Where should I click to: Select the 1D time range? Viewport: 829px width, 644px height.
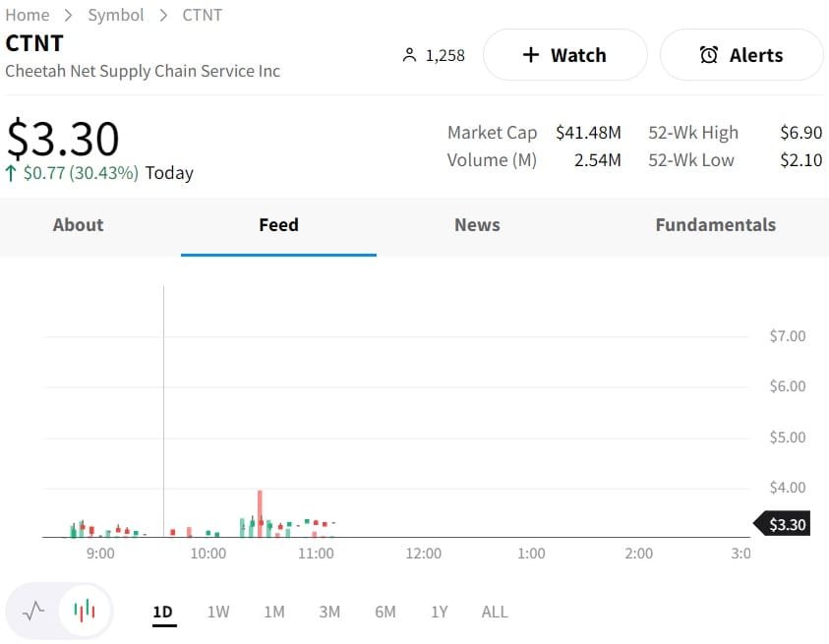(x=162, y=612)
